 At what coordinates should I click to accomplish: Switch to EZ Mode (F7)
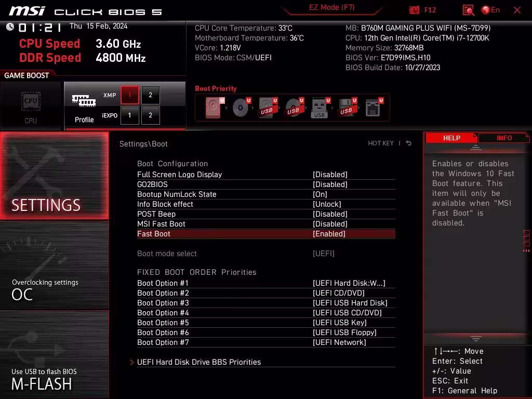click(332, 7)
